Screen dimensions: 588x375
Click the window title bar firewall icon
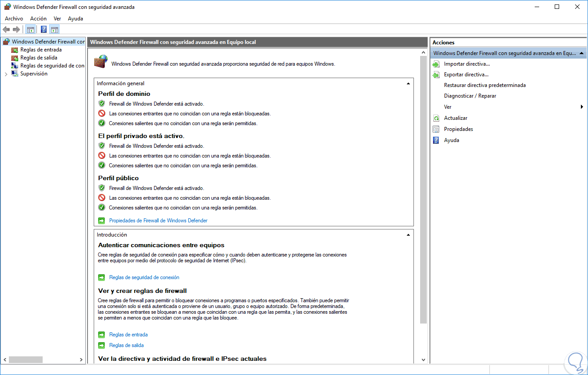point(8,7)
